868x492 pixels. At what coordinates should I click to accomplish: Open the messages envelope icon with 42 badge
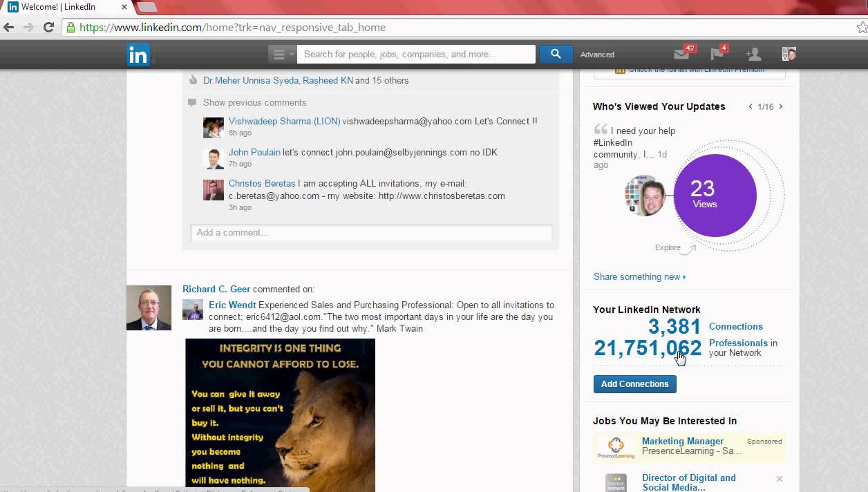tap(682, 54)
